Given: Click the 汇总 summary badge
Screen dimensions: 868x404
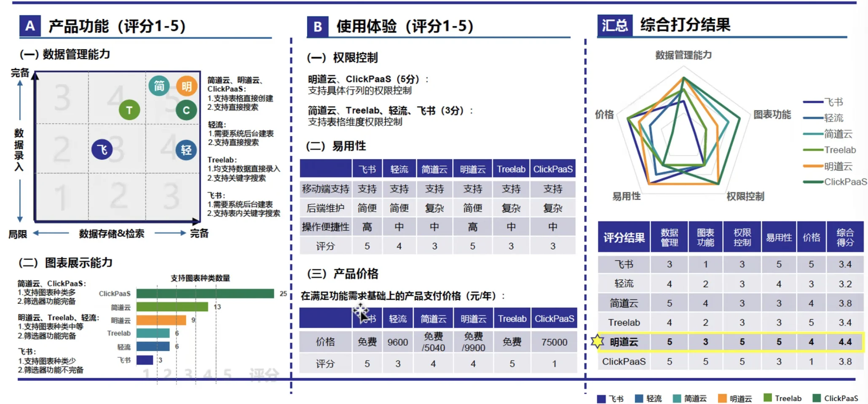Looking at the screenshot, I should tap(614, 25).
